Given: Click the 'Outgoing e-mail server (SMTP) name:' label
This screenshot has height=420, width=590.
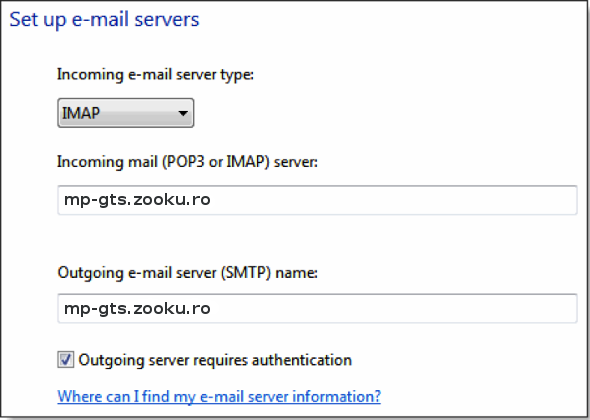Looking at the screenshot, I should (x=187, y=272).
